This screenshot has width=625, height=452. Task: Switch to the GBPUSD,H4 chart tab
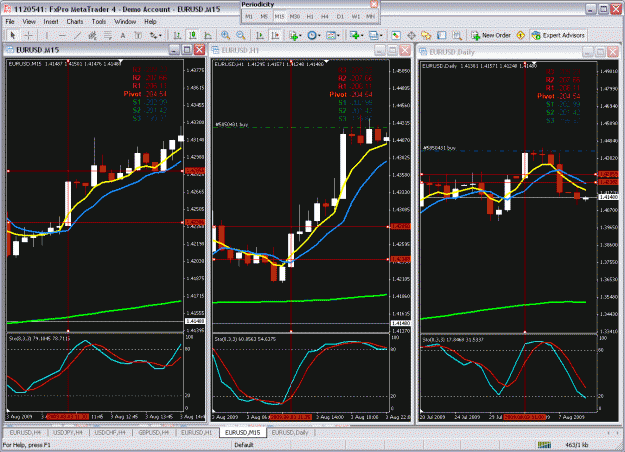point(153,432)
